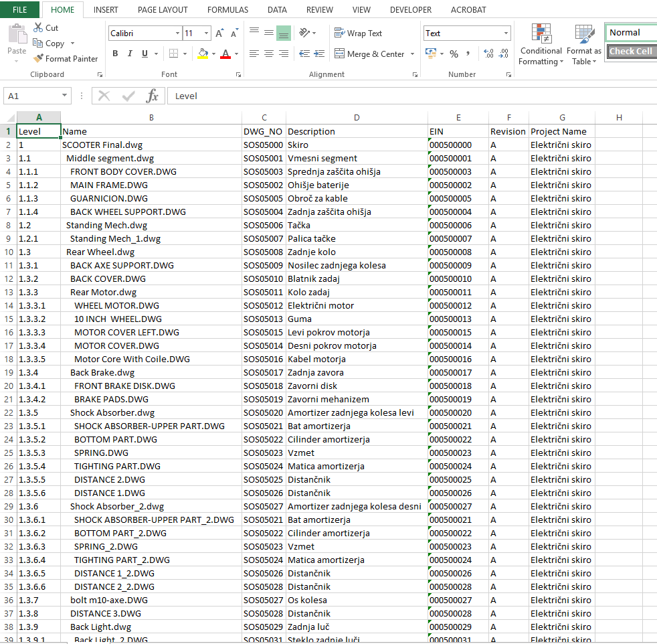Apply yellow fill color bucket
Screen dimensions: 657x644
click(x=203, y=54)
